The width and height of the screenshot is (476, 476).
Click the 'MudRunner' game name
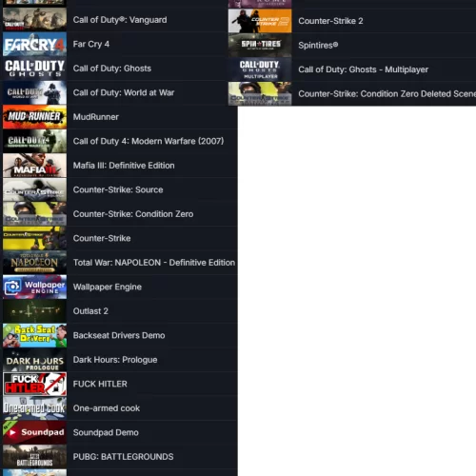pyautogui.click(x=96, y=117)
